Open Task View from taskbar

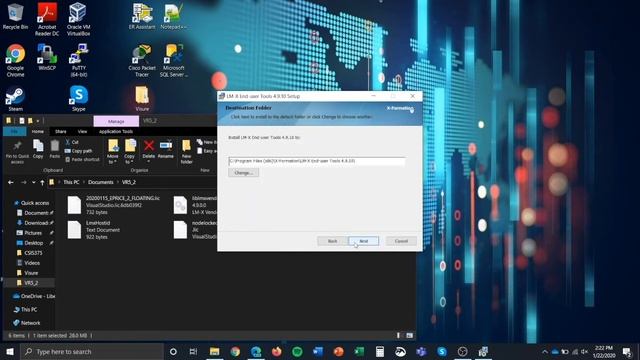pyautogui.click(x=193, y=352)
